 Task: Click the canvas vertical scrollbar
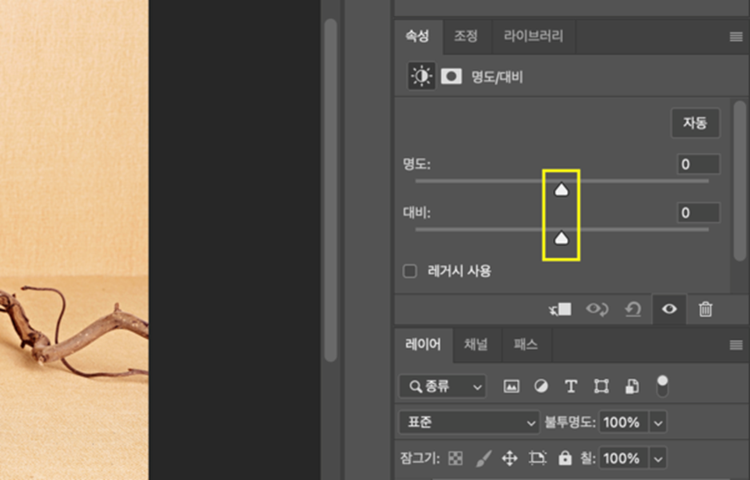331,190
